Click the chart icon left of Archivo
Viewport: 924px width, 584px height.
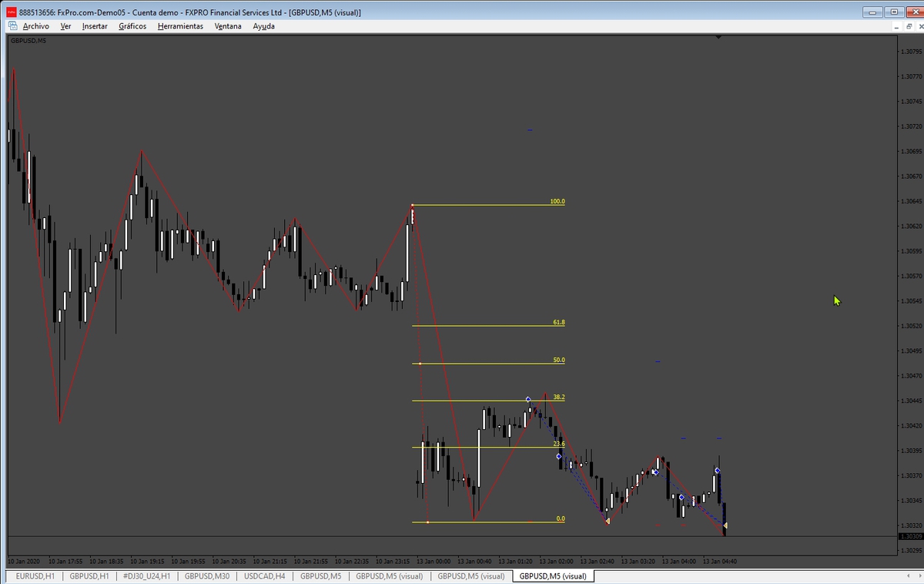pos(12,25)
